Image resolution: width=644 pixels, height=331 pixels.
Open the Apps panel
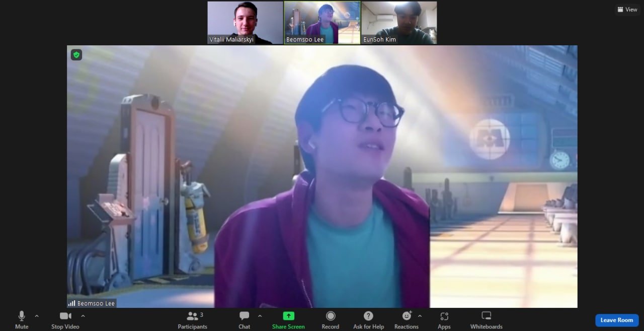click(444, 320)
